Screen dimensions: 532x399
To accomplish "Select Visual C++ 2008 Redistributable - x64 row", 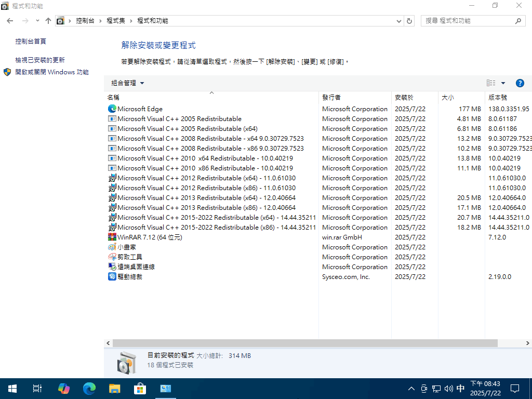I will click(317, 138).
